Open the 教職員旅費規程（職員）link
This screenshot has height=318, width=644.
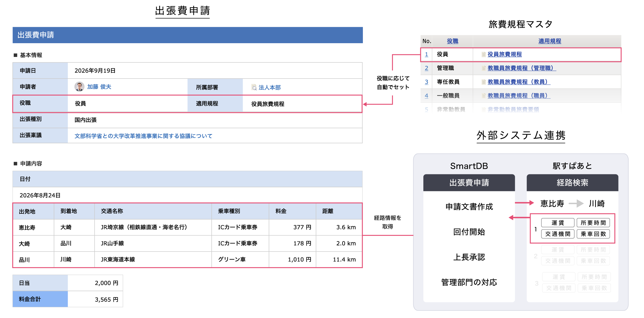coord(519,96)
